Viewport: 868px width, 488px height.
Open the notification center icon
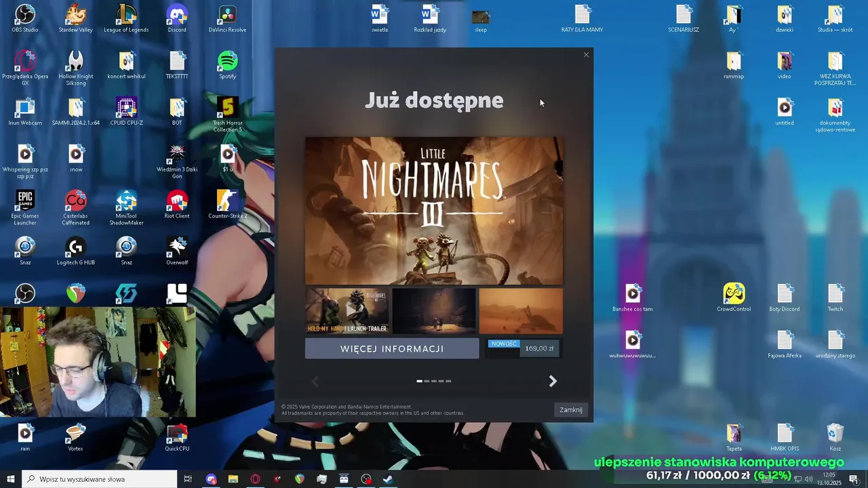click(853, 479)
